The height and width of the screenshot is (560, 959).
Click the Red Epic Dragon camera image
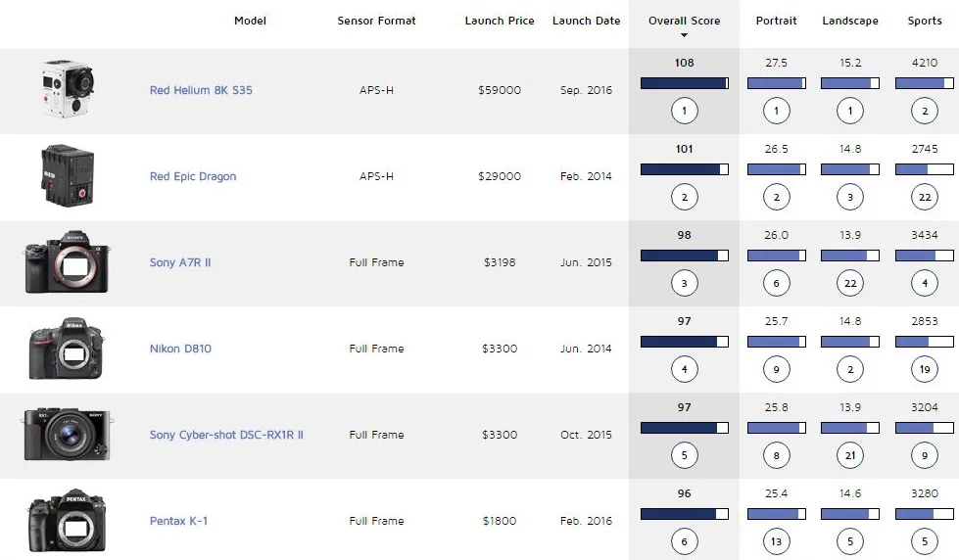tap(68, 176)
